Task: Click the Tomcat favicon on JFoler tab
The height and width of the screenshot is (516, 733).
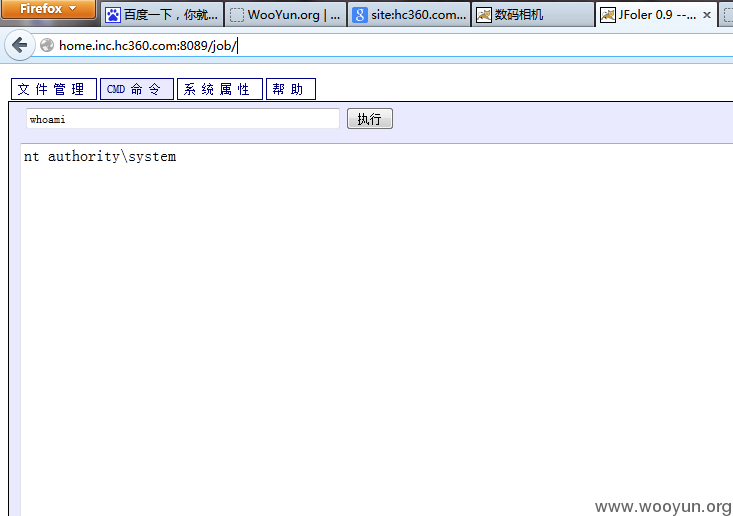Action: 607,15
